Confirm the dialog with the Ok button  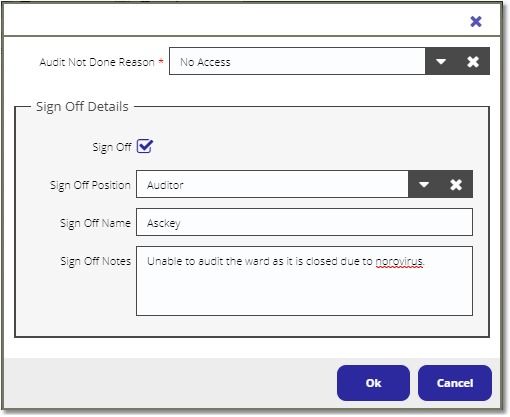click(373, 383)
